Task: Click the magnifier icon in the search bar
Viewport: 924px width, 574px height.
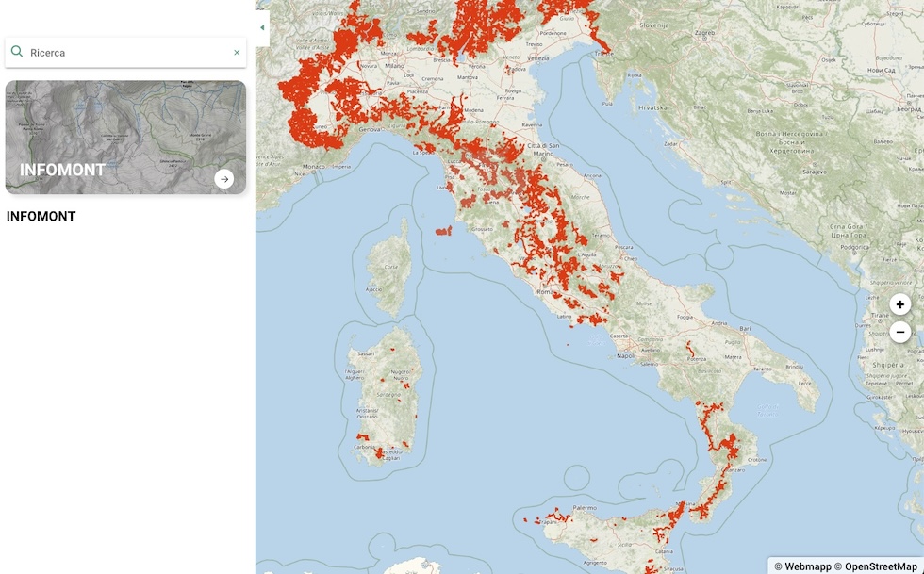Action: [x=17, y=52]
